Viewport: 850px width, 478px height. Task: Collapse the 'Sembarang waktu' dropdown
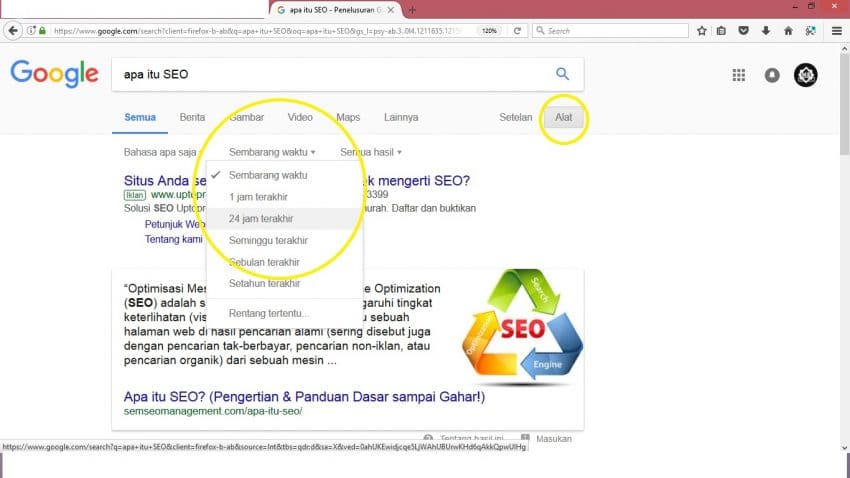[x=272, y=152]
